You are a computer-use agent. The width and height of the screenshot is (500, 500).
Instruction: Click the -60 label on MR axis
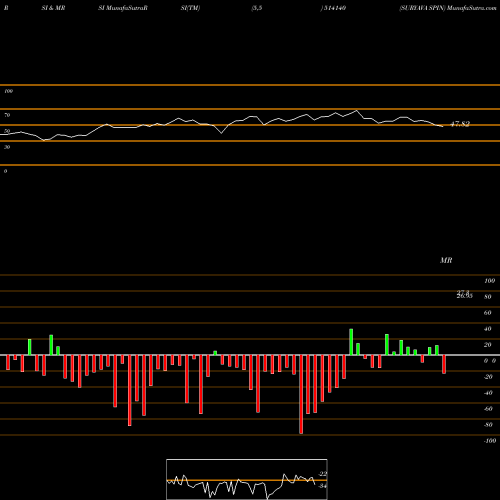(488, 409)
